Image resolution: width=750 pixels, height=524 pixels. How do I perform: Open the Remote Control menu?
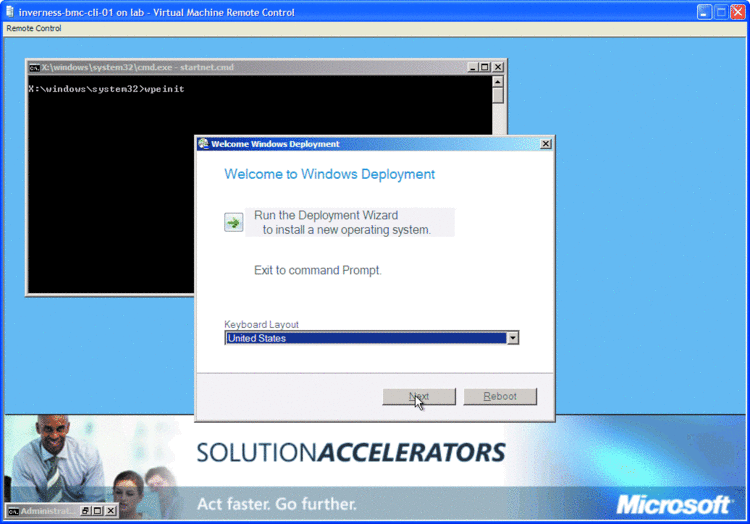tap(33, 28)
